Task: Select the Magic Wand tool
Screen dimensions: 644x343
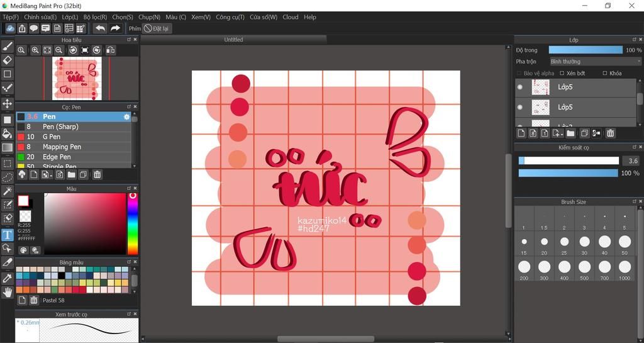Action: pyautogui.click(x=8, y=191)
